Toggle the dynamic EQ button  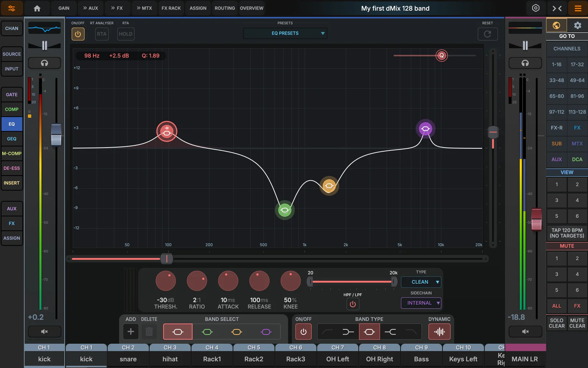click(440, 332)
